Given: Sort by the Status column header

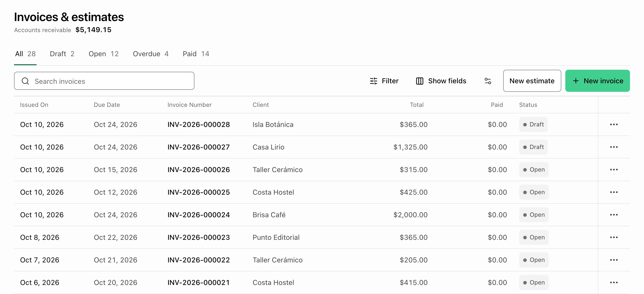Looking at the screenshot, I should click(528, 105).
